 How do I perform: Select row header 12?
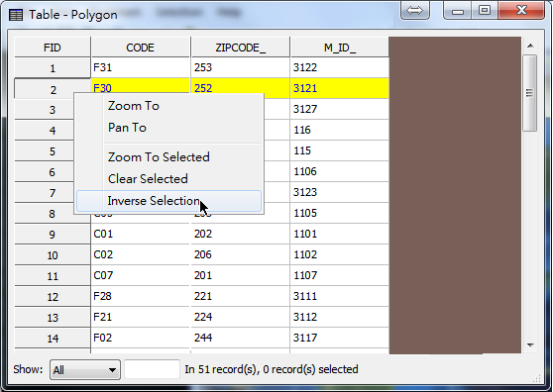[x=53, y=297]
